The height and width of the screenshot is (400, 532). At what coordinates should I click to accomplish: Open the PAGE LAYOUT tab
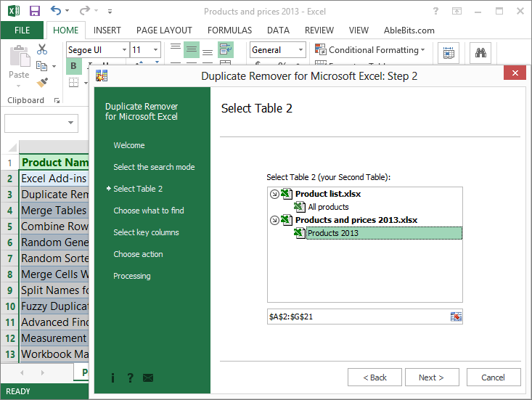(x=164, y=30)
